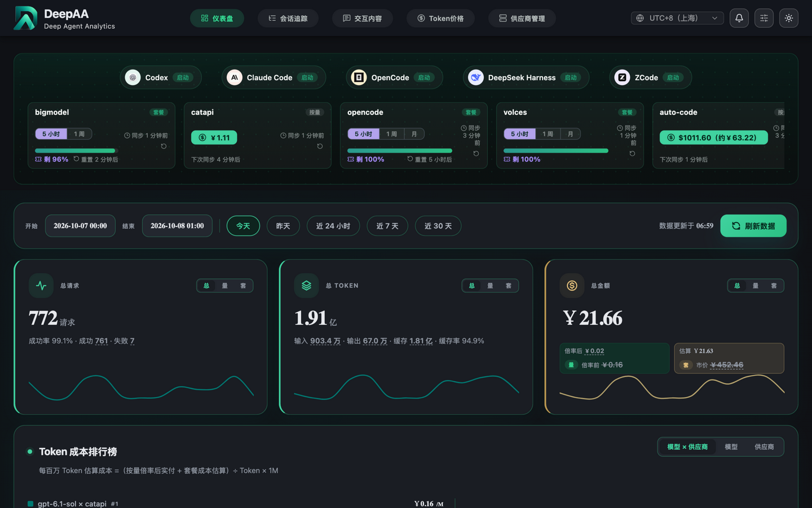Open the settings sliders icon in header
This screenshot has width=812, height=508.
764,18
